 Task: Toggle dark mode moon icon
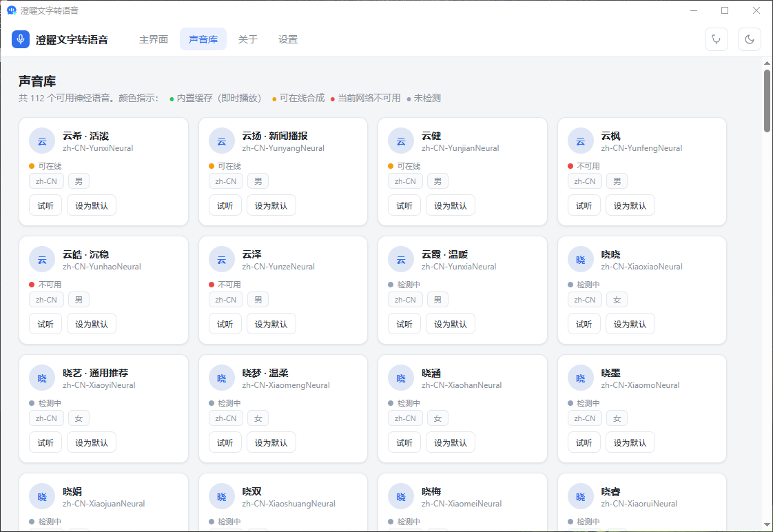[x=750, y=39]
